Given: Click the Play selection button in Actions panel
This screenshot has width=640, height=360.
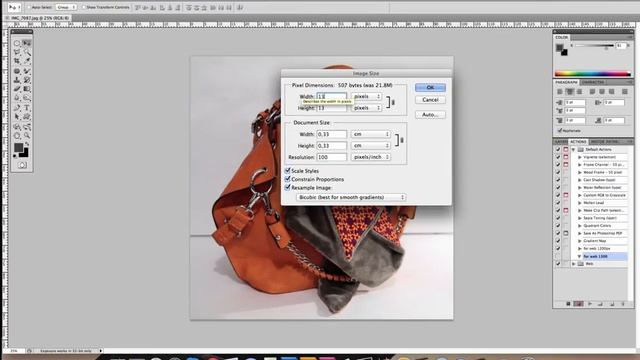Looking at the screenshot, I should 590,304.
